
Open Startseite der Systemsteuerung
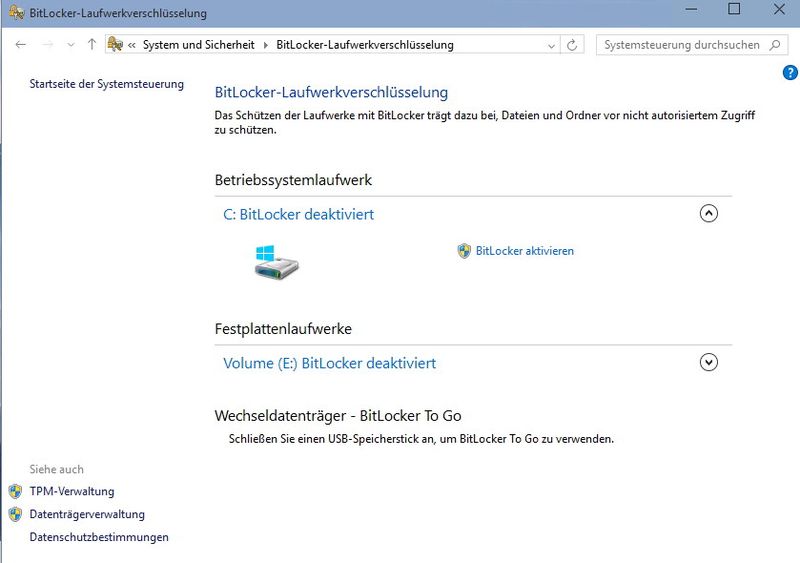point(107,84)
